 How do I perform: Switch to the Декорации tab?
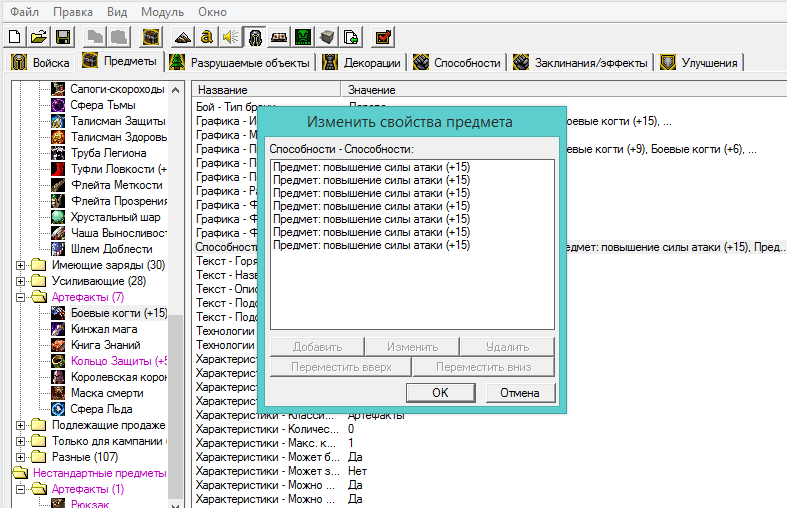coord(363,63)
